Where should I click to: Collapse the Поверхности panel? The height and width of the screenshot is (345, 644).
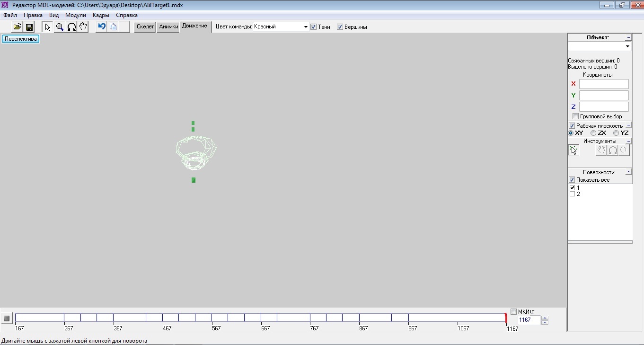pyautogui.click(x=628, y=172)
